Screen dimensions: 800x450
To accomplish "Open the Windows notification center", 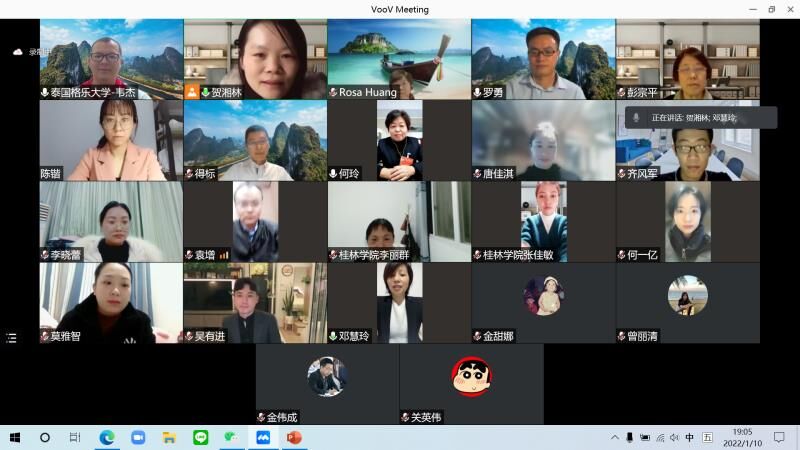I will [x=779, y=437].
